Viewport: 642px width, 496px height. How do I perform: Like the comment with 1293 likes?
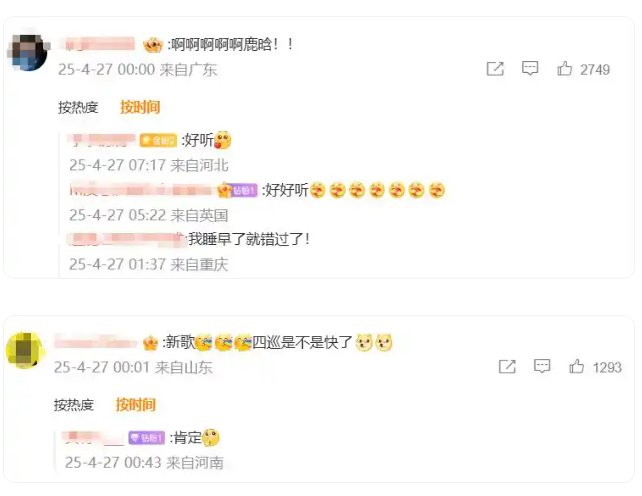576,367
